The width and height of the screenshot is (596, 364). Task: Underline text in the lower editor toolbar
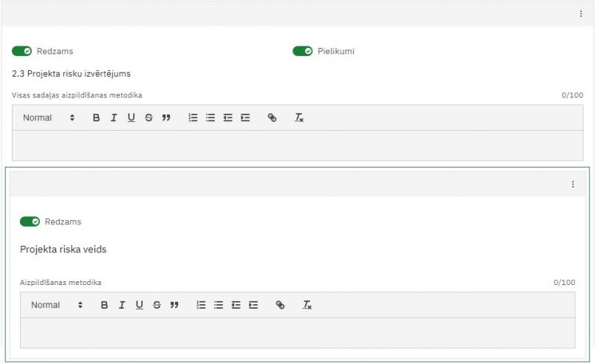pos(139,305)
